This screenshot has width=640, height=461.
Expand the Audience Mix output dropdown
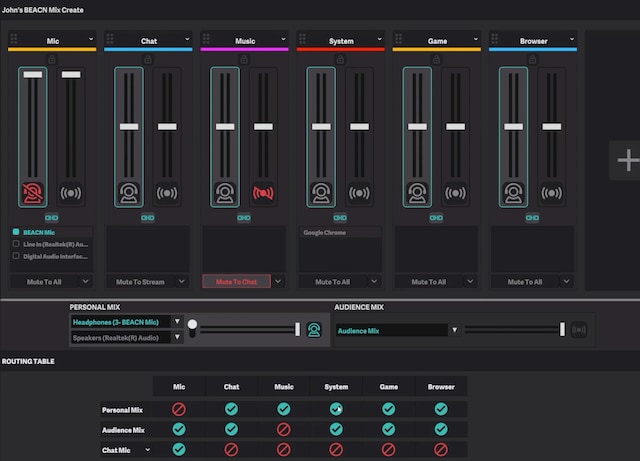tap(453, 330)
